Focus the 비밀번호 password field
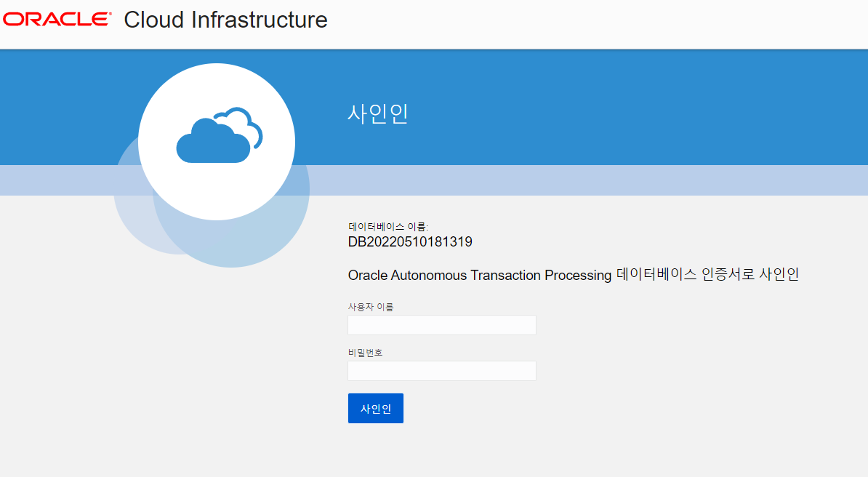Viewport: 868px width, 477px height. (442, 371)
